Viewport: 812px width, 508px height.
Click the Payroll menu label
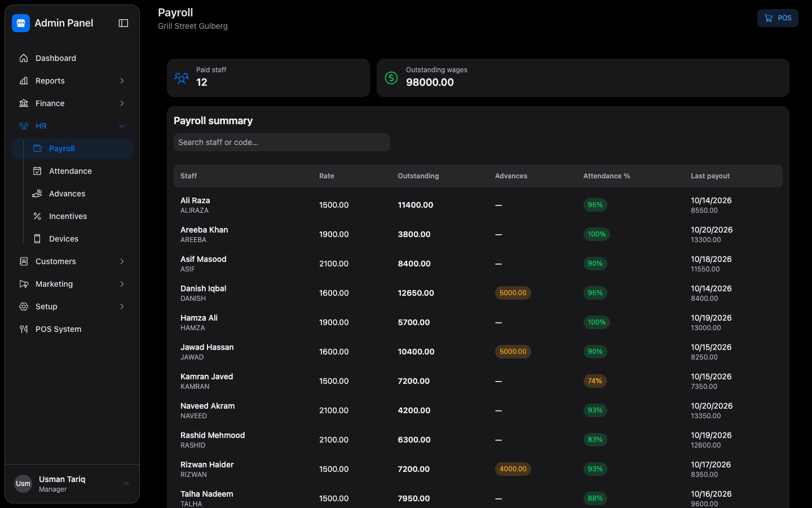click(x=62, y=148)
